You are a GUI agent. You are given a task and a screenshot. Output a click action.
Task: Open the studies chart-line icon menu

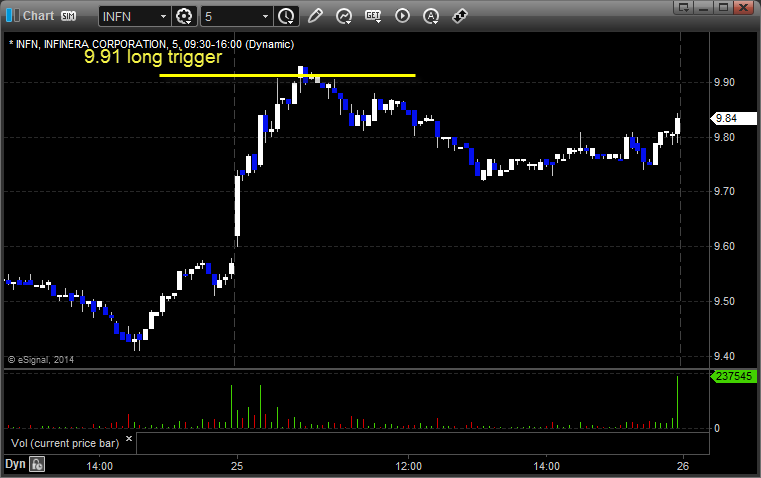344,16
